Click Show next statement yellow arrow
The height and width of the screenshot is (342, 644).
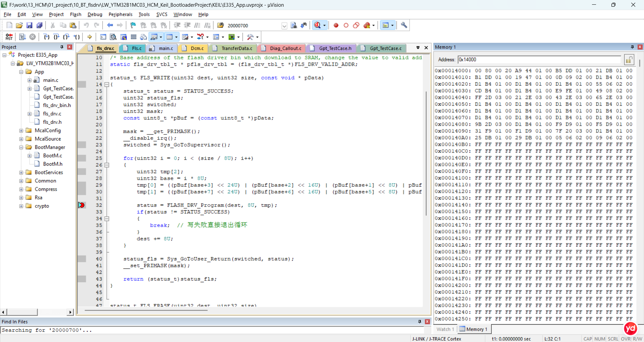point(90,37)
